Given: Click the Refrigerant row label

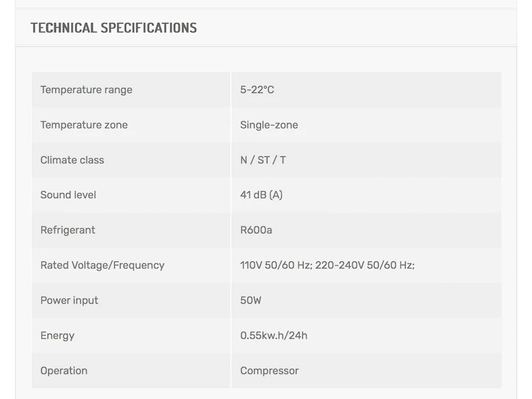Looking at the screenshot, I should coord(67,230).
